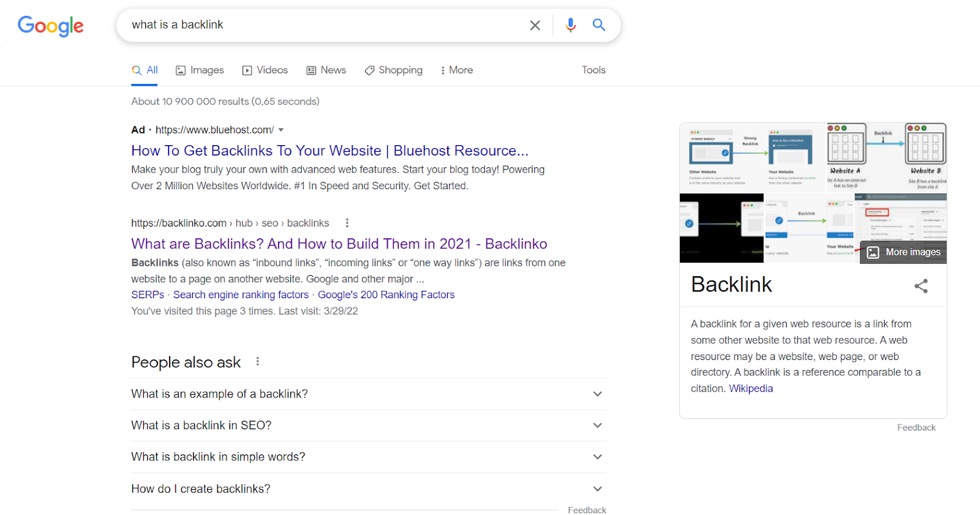Screen dimensions: 980x515
Task: Expand 'What is backlink in simple words?'
Action: [x=368, y=457]
